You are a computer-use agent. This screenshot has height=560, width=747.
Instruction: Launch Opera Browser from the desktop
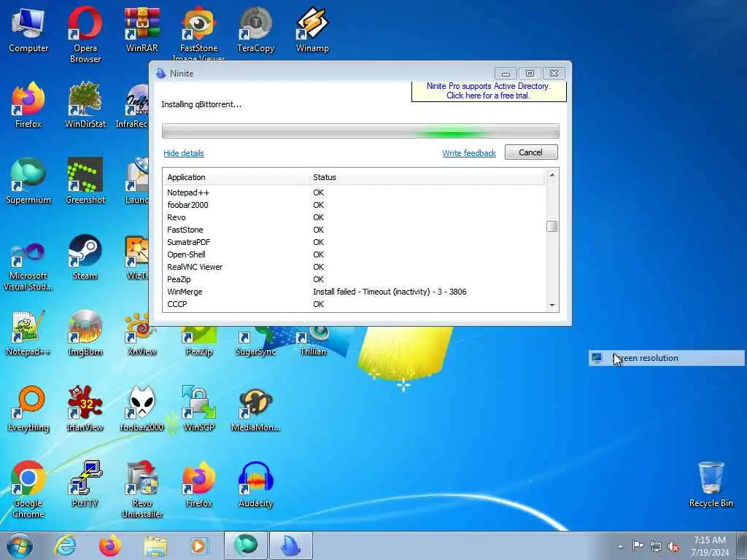tap(85, 34)
